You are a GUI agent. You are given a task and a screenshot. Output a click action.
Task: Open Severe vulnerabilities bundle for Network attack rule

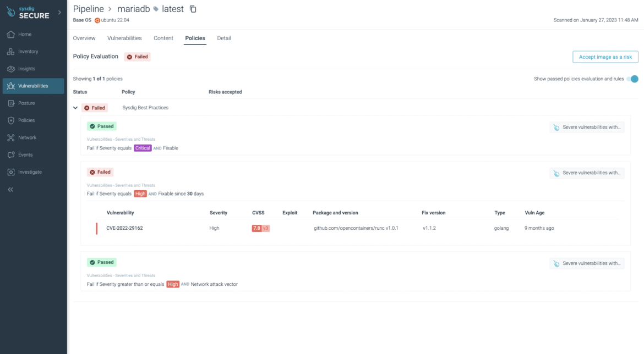587,263
